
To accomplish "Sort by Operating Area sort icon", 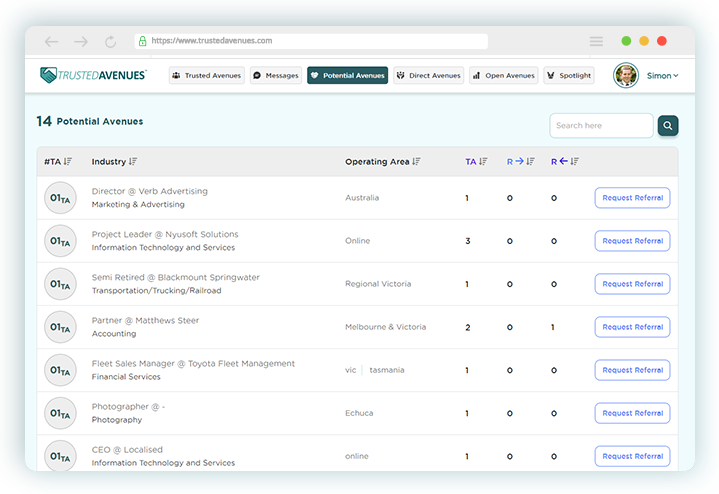I will (416, 161).
